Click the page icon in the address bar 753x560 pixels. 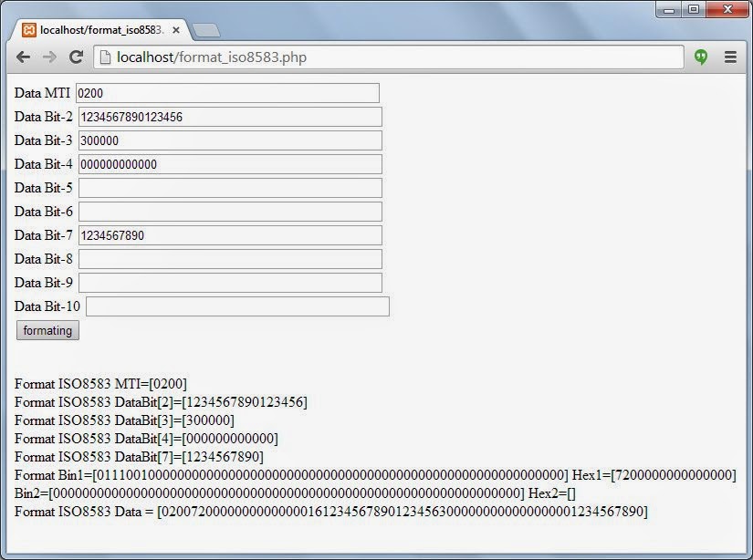(x=105, y=57)
